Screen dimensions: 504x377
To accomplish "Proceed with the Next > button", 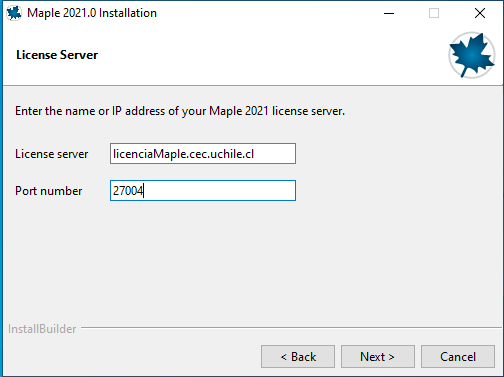I will (x=378, y=357).
